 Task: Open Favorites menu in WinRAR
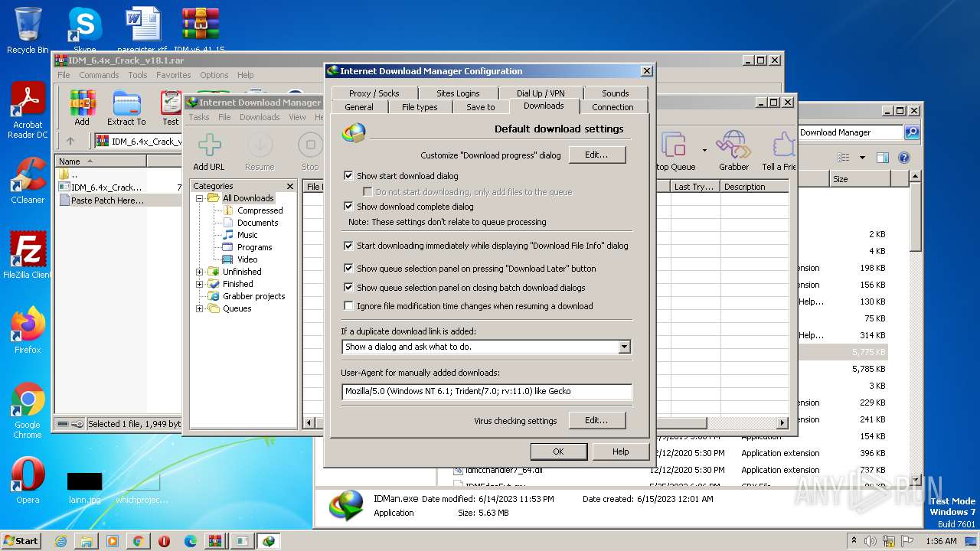pyautogui.click(x=174, y=75)
